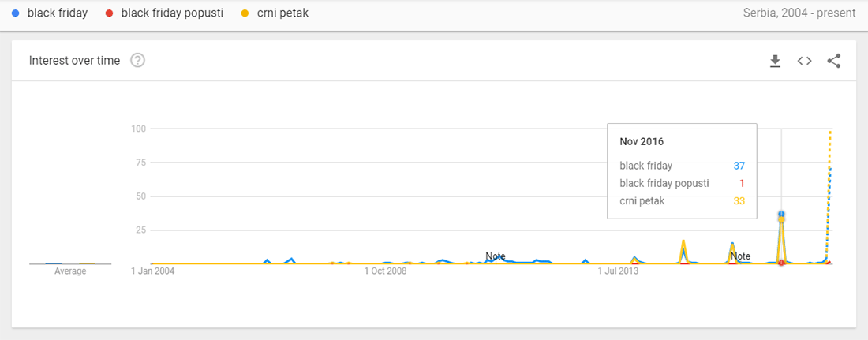
Task: Select the yellow dot for crni petak
Action: pyautogui.click(x=245, y=13)
